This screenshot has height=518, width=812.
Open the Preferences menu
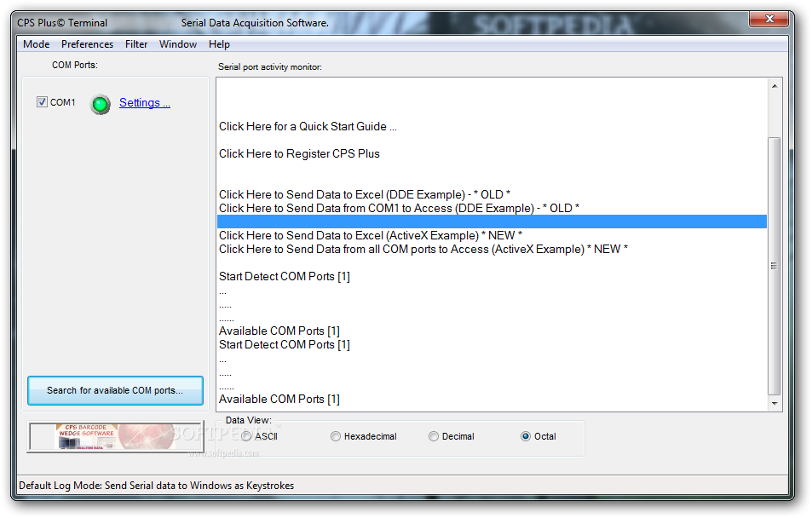pyautogui.click(x=87, y=44)
